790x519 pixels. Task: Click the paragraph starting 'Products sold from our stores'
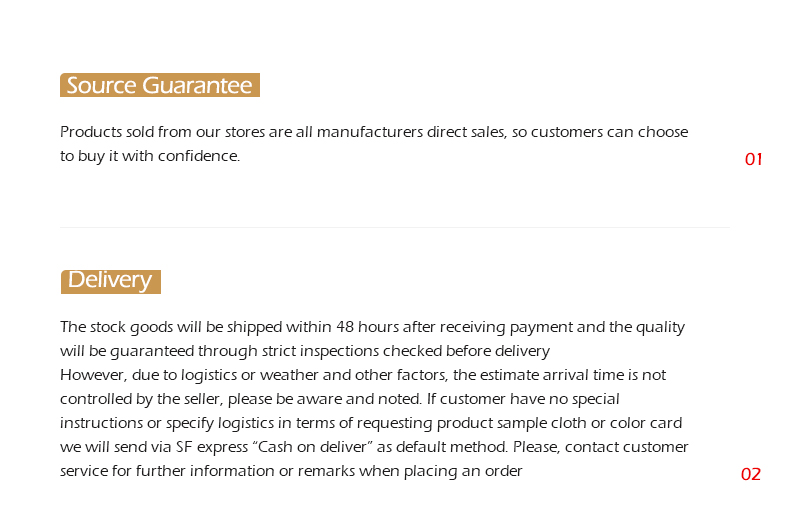(374, 144)
